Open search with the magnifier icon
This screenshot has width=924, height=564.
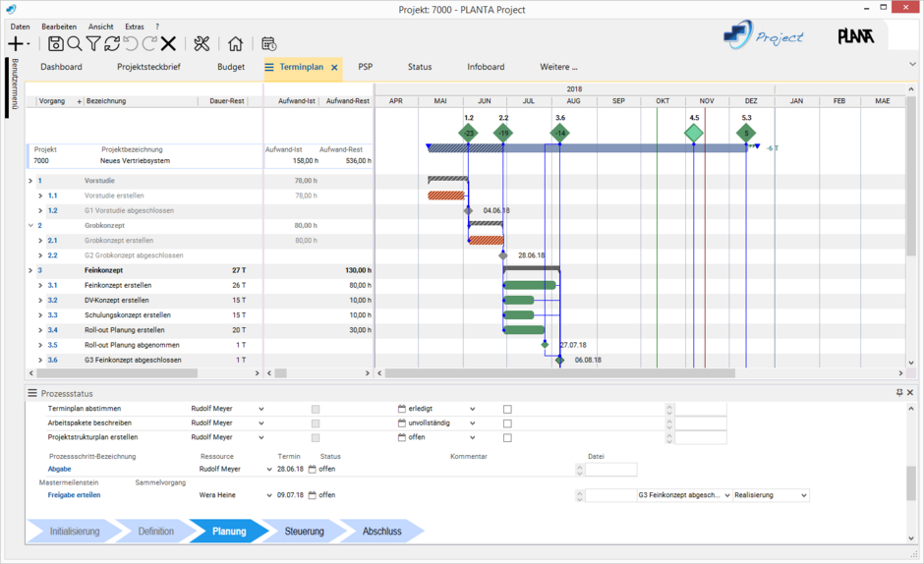click(75, 43)
